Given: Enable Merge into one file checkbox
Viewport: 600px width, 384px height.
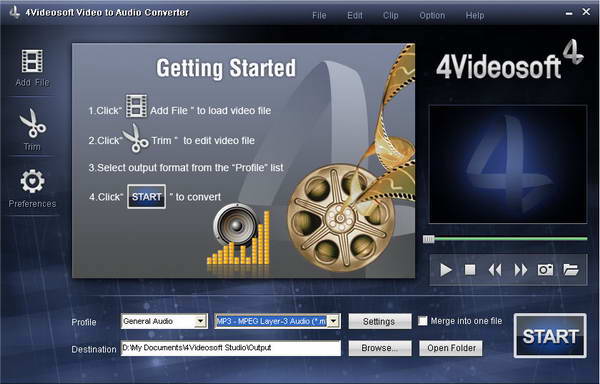Looking at the screenshot, I should coord(422,321).
